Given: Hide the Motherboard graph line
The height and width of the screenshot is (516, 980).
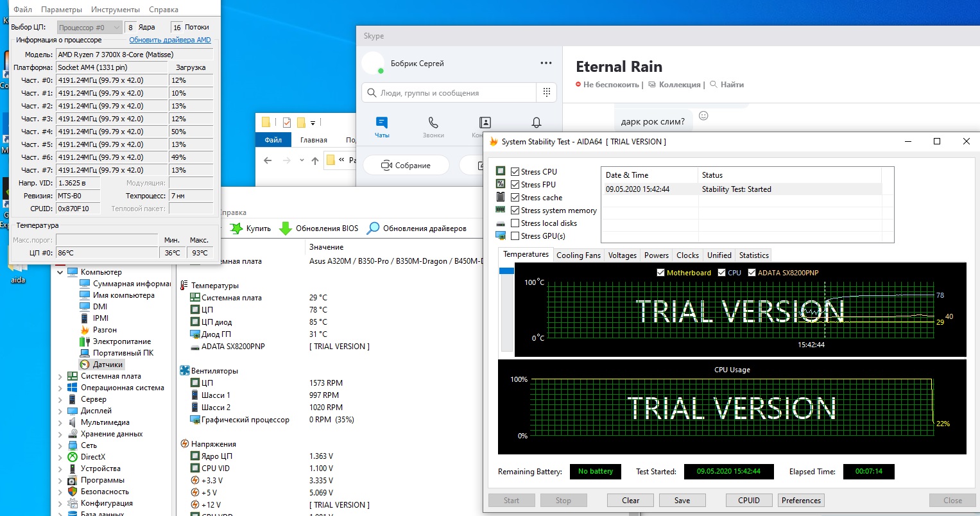Looking at the screenshot, I should pyautogui.click(x=661, y=273).
